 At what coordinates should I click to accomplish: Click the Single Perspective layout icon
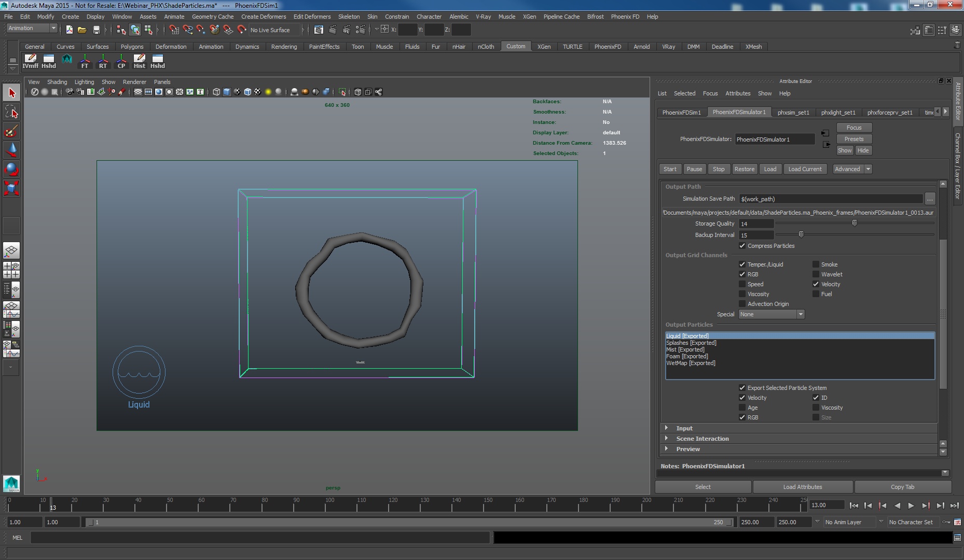[x=11, y=251]
